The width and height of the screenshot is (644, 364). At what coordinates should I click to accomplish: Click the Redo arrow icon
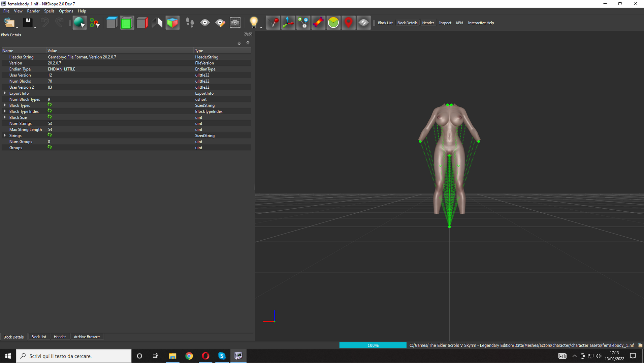pos(59,23)
